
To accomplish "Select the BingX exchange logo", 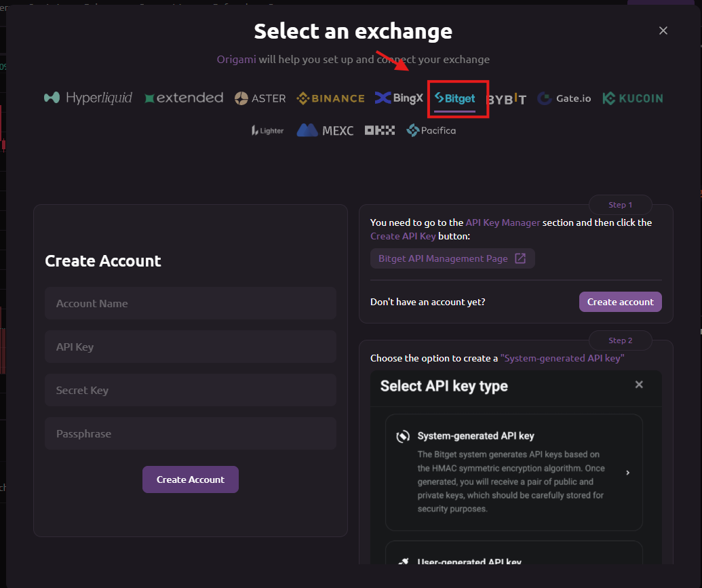I will click(x=399, y=98).
